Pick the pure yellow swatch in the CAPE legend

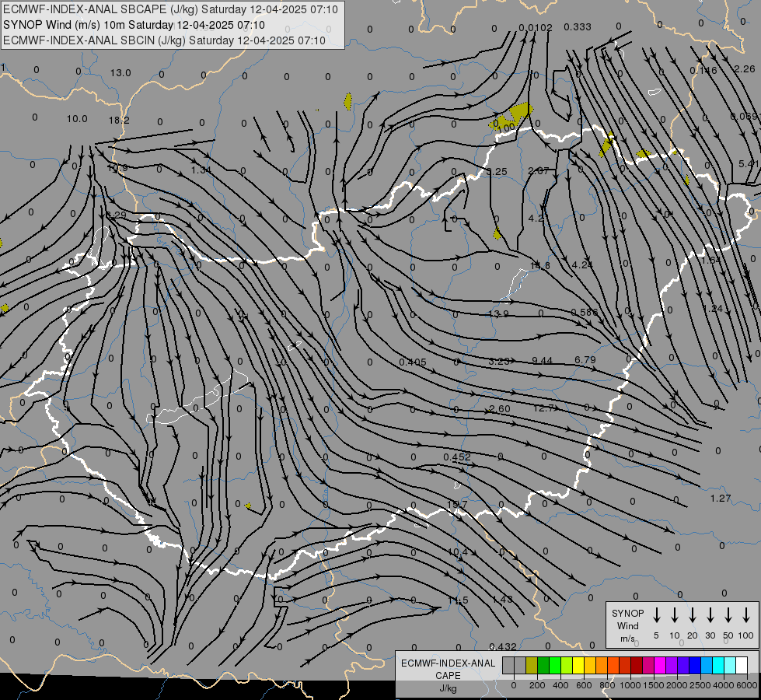578,666
